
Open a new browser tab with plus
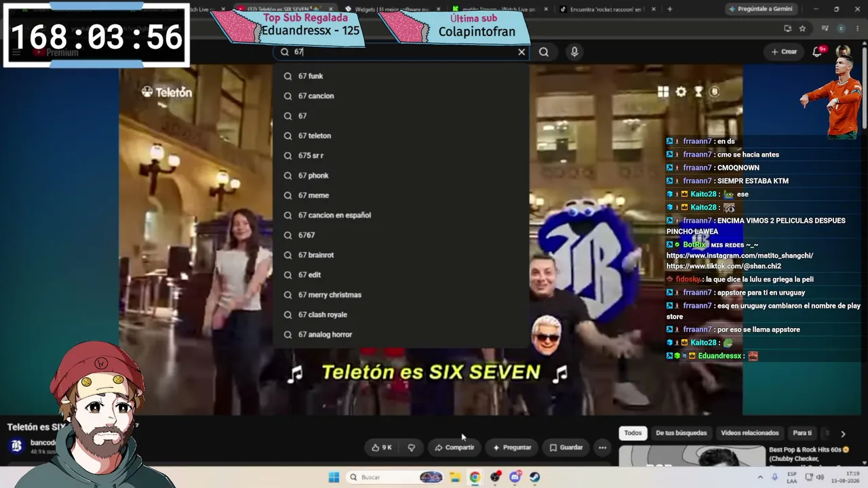point(670,9)
